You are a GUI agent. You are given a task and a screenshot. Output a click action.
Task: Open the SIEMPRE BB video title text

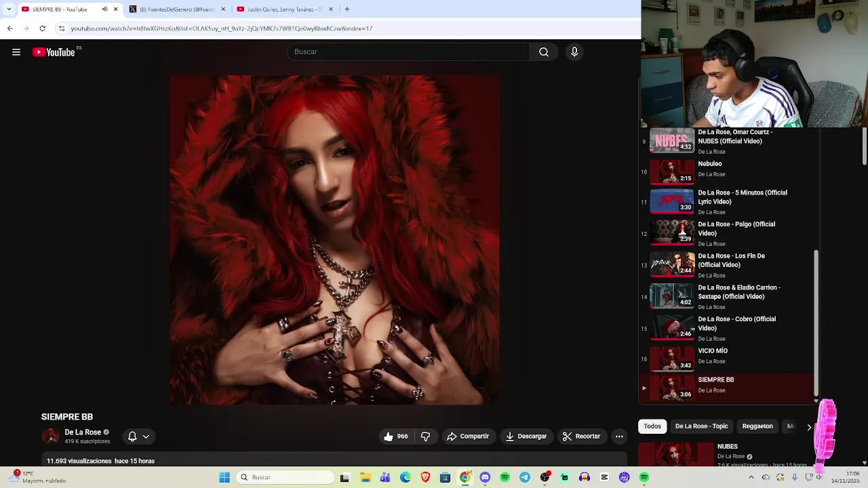click(67, 417)
